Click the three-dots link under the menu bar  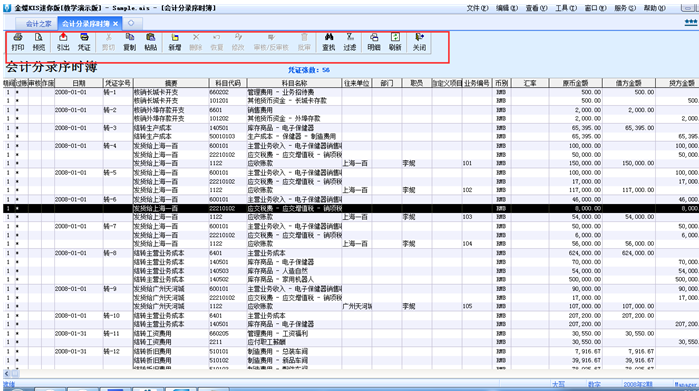[x=691, y=23]
